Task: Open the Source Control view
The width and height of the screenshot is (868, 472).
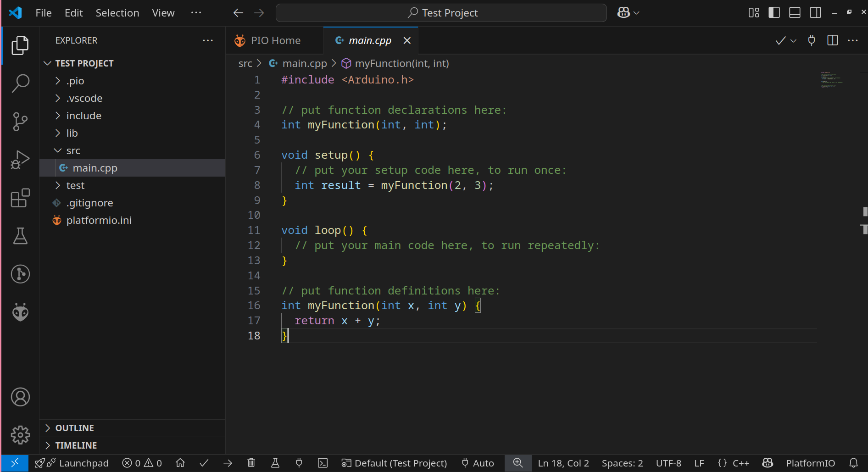Action: tap(20, 122)
